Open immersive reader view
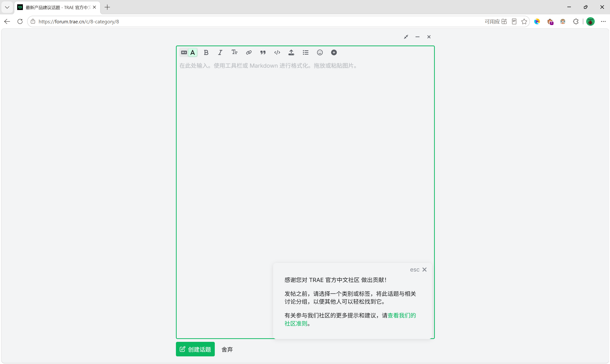Viewport: 610px width, 364px height. (x=514, y=22)
